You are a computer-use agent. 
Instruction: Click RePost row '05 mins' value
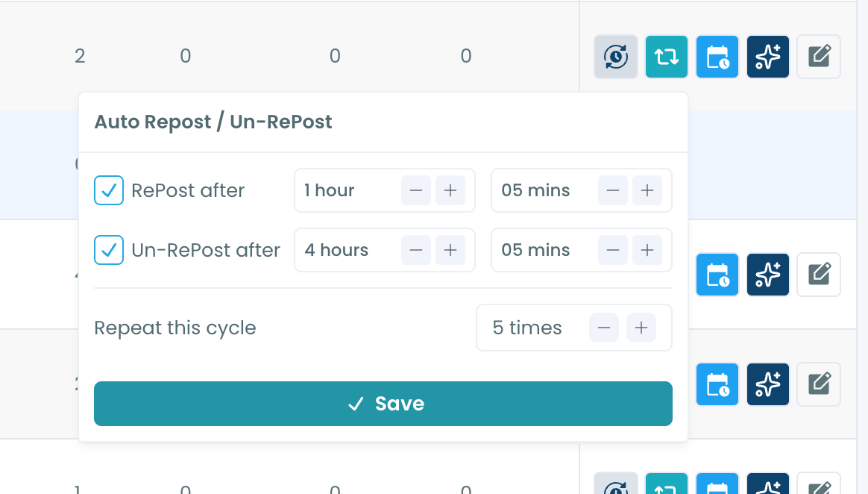pos(535,190)
